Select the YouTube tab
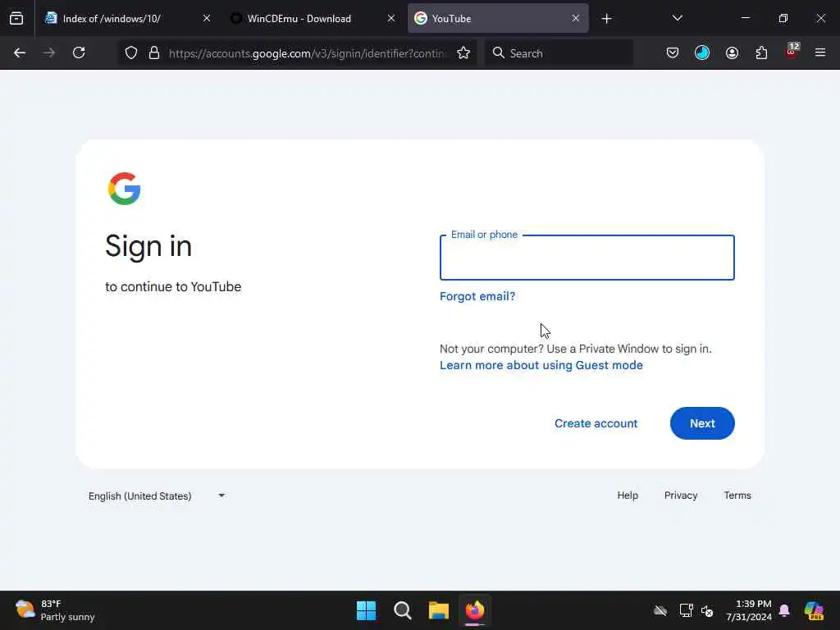The height and width of the screenshot is (630, 840). pos(498,19)
